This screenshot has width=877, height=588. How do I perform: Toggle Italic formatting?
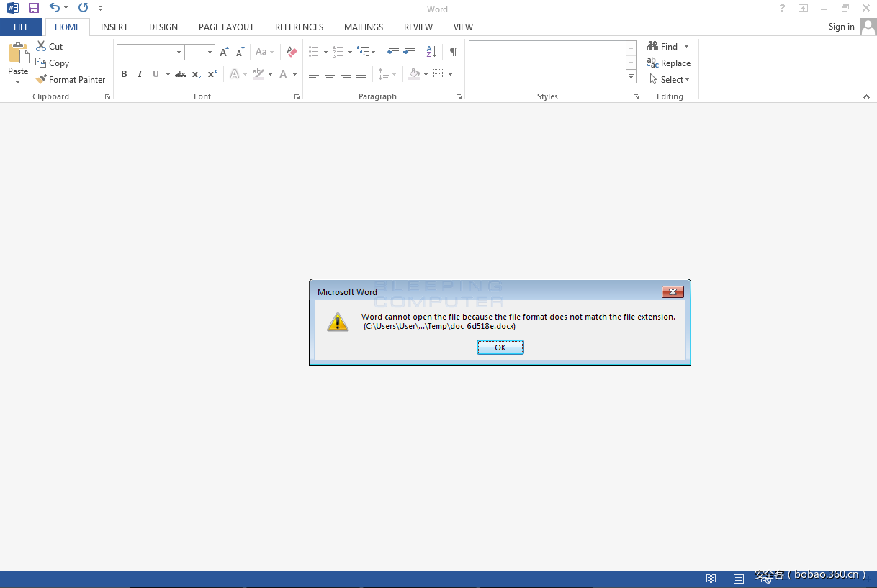(140, 74)
